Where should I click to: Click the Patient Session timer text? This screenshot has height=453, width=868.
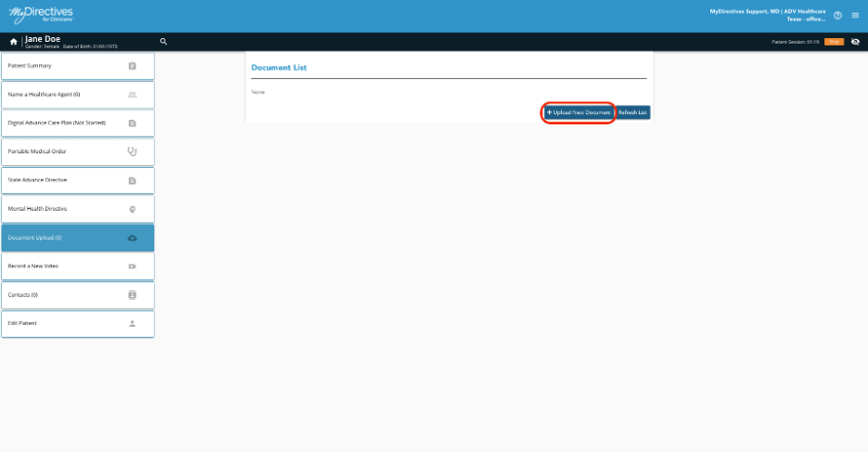click(x=795, y=42)
